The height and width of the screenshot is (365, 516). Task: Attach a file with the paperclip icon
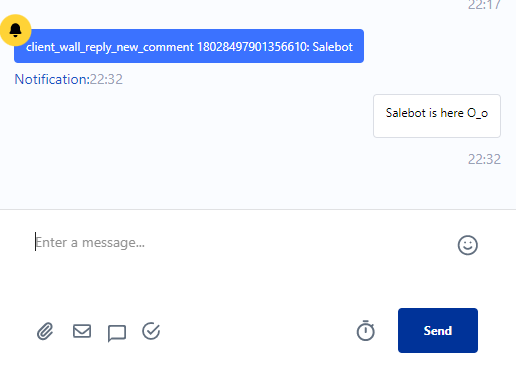pyautogui.click(x=45, y=331)
